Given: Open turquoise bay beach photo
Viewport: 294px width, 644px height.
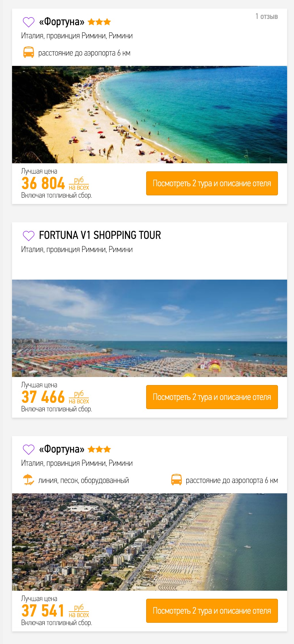Looking at the screenshot, I should pyautogui.click(x=150, y=115).
